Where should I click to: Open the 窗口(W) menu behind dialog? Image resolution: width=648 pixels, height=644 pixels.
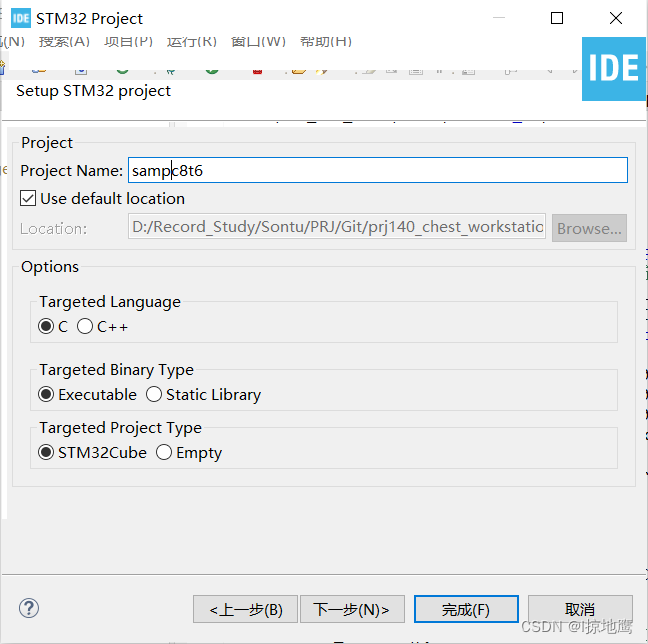pyautogui.click(x=258, y=41)
